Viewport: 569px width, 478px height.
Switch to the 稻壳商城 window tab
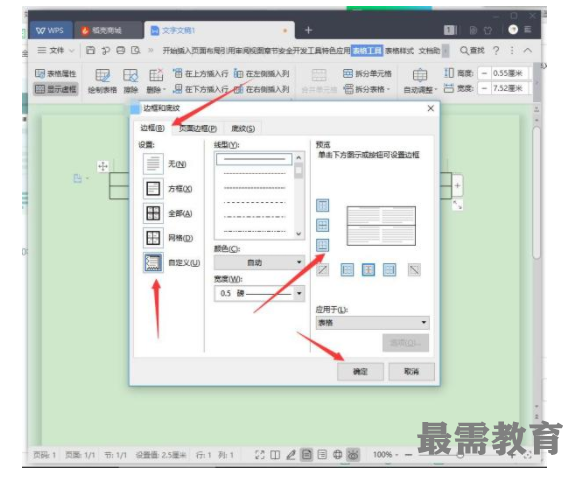click(x=108, y=30)
